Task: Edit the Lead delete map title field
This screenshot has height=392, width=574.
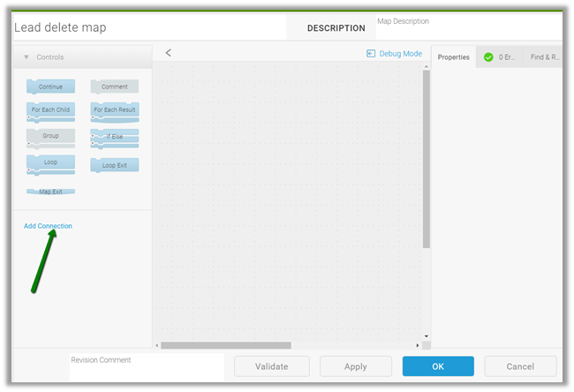Action: click(149, 27)
